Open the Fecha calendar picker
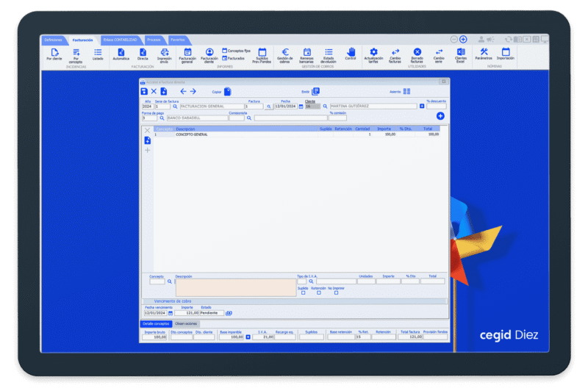 301,107
